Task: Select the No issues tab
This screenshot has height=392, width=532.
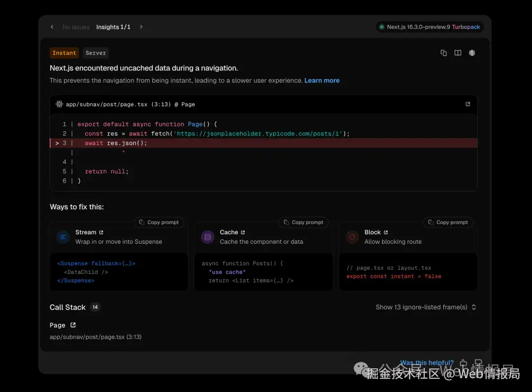Action: (76, 27)
